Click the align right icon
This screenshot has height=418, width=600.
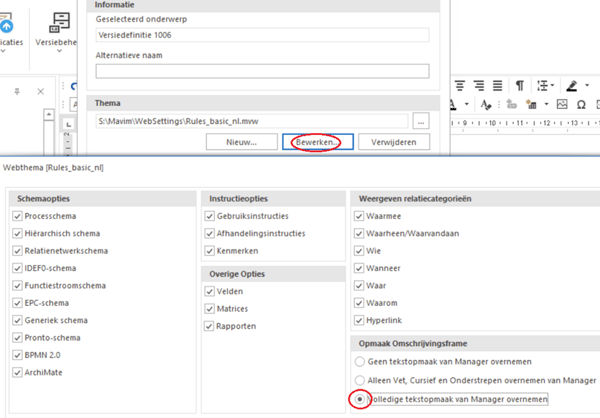pyautogui.click(x=480, y=85)
